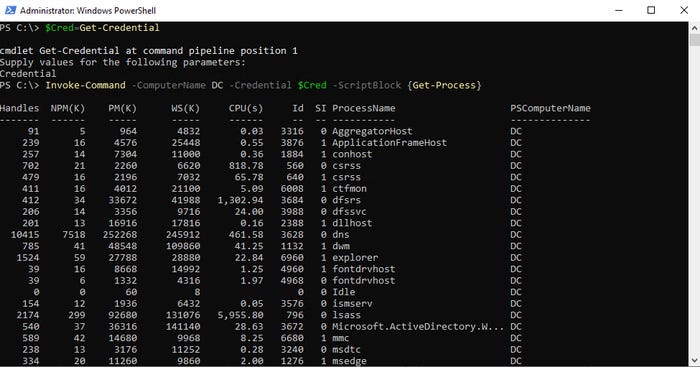Click the 'Credential' prompt line

point(28,74)
